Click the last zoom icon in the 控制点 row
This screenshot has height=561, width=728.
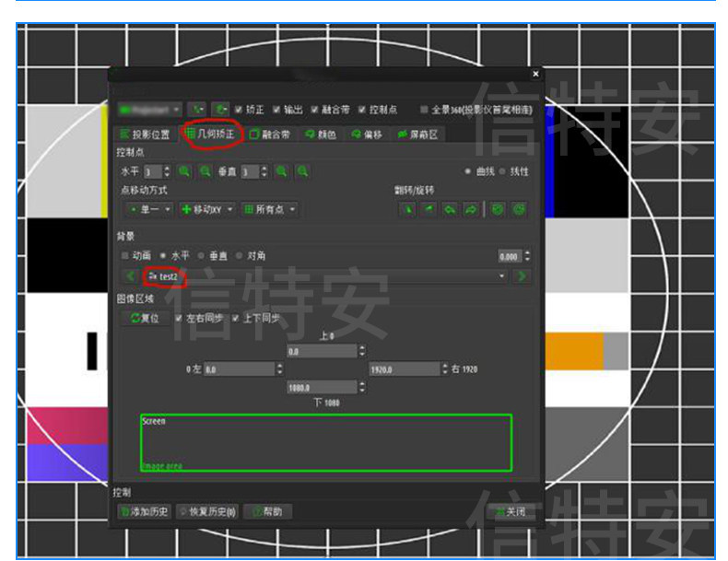(302, 171)
